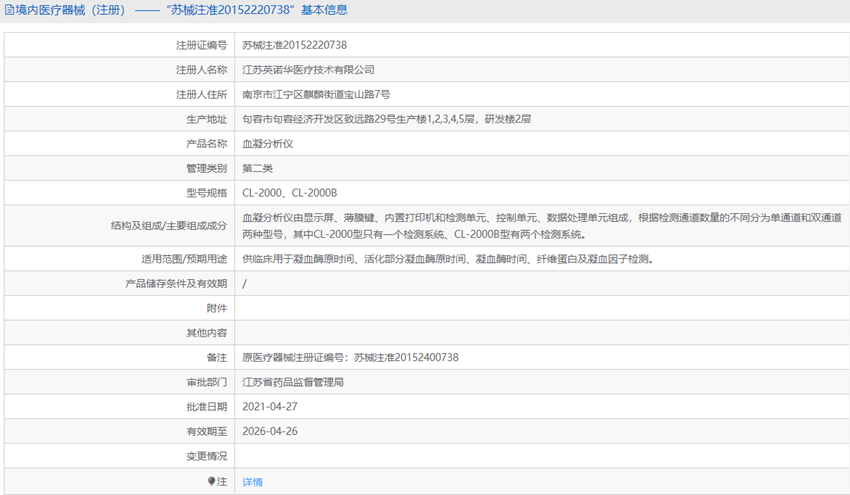Select approval date 2021-04-27
Screen dimensions: 850x495
pos(270,407)
